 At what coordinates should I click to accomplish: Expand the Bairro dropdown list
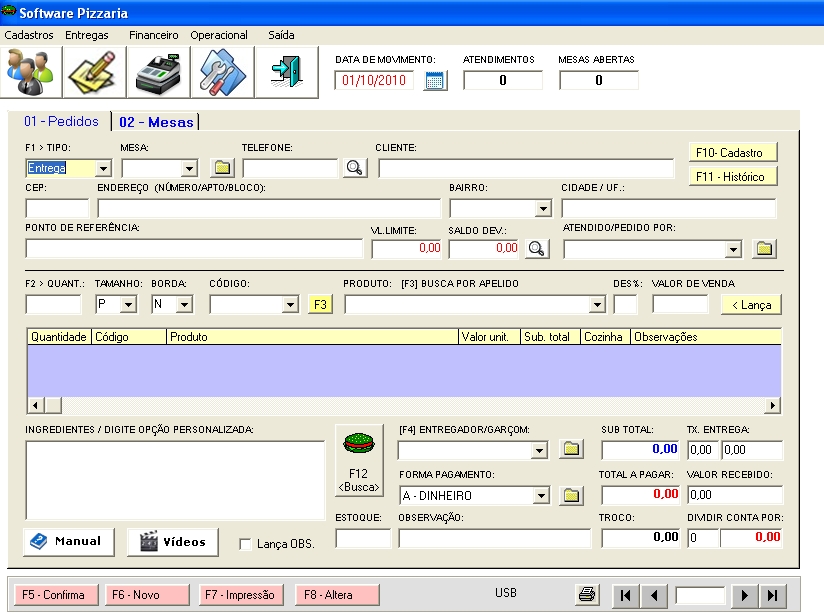coord(543,209)
